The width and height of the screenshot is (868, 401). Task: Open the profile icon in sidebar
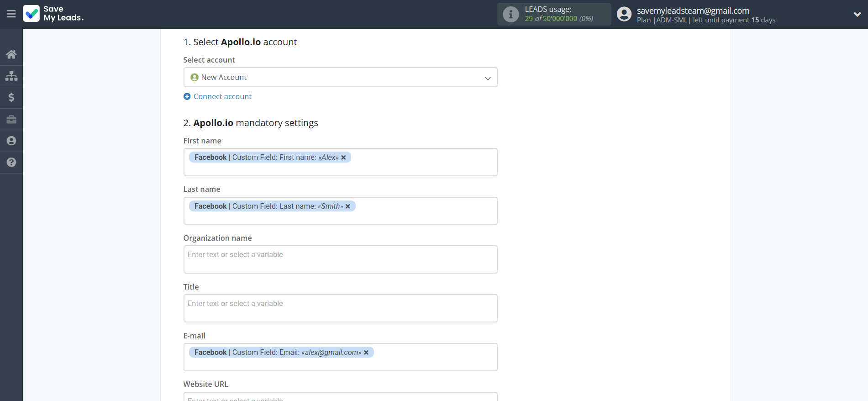coord(11,141)
